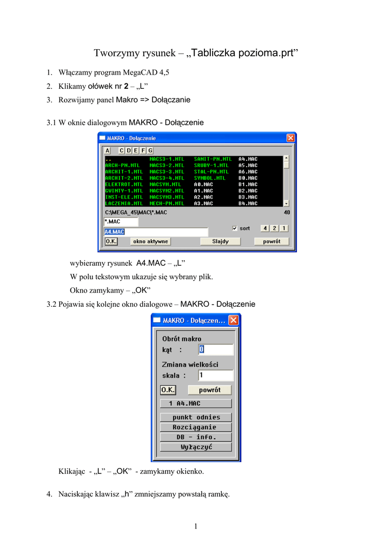Choose drive D button
The width and height of the screenshot is (392, 554).
(x=129, y=150)
